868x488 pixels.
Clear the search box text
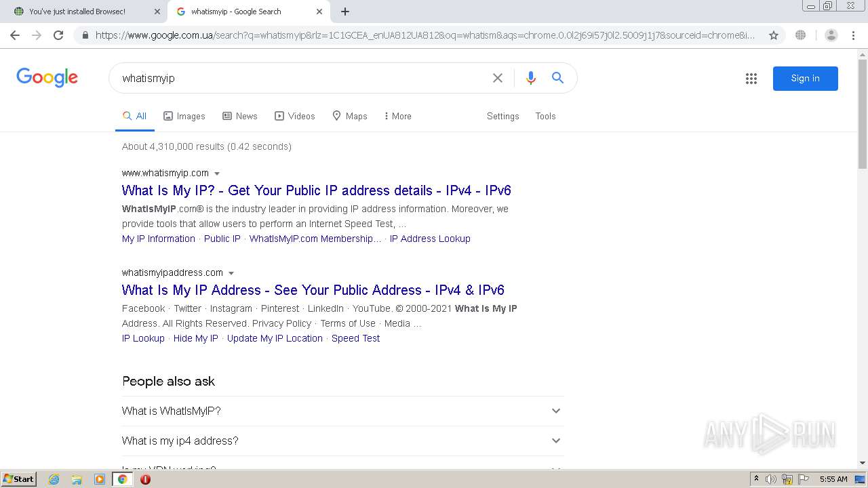(498, 78)
